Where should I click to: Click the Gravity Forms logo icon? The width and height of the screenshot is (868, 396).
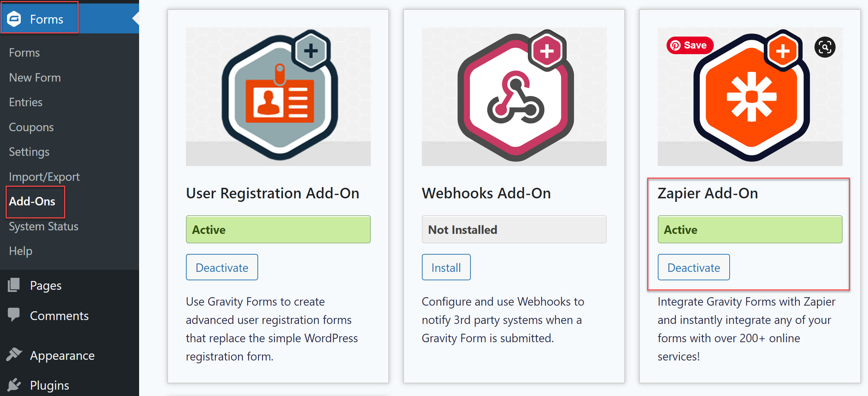pyautogui.click(x=14, y=19)
